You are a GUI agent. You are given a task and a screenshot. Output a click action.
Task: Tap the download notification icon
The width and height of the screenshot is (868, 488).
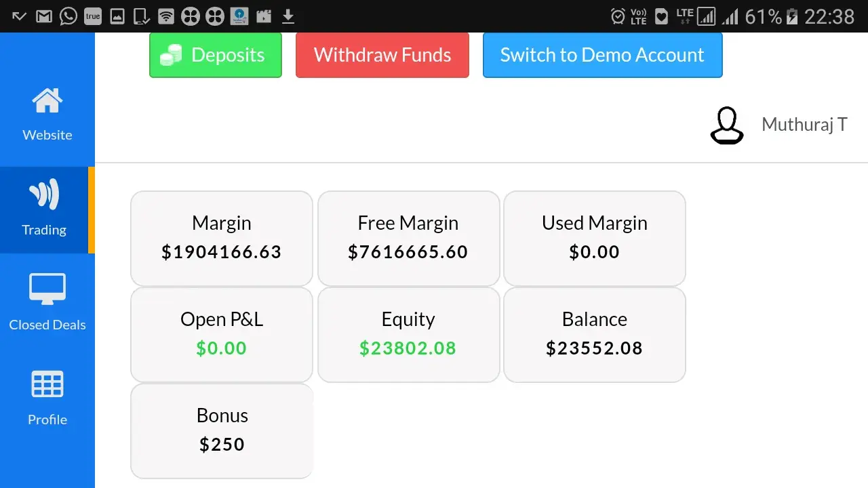tap(288, 16)
